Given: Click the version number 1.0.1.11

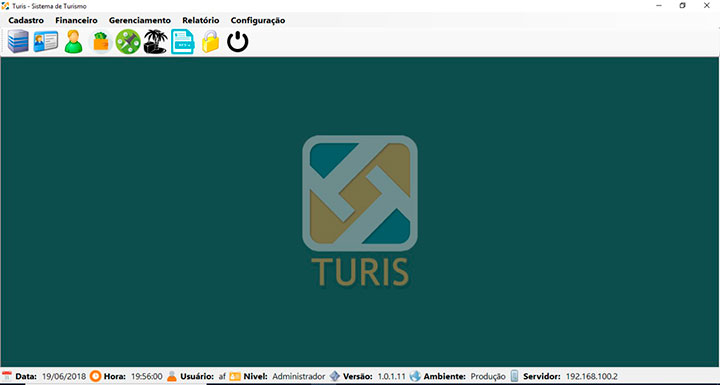Looking at the screenshot, I should pyautogui.click(x=391, y=376).
